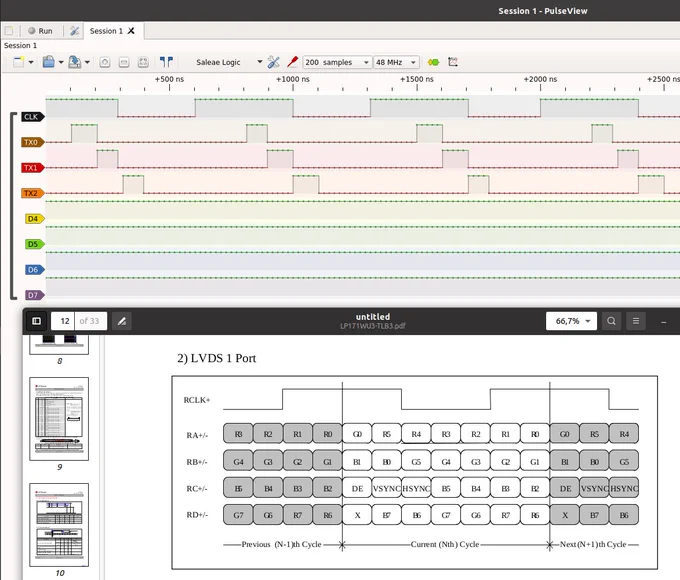The height and width of the screenshot is (580, 680).
Task: Click the add protocol decoder icon
Action: [x=433, y=62]
